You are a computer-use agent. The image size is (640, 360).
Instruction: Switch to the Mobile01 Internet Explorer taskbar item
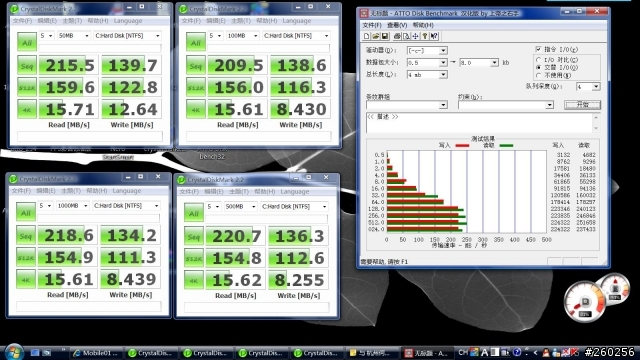(x=97, y=353)
